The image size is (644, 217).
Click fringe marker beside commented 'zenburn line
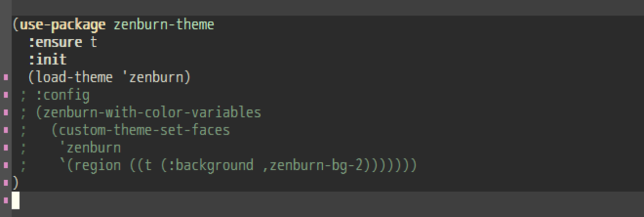coord(6,147)
